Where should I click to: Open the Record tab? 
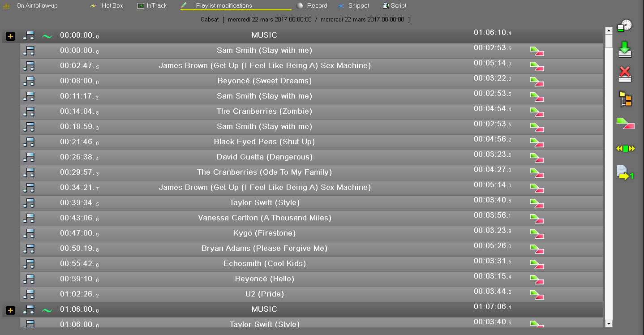[317, 6]
